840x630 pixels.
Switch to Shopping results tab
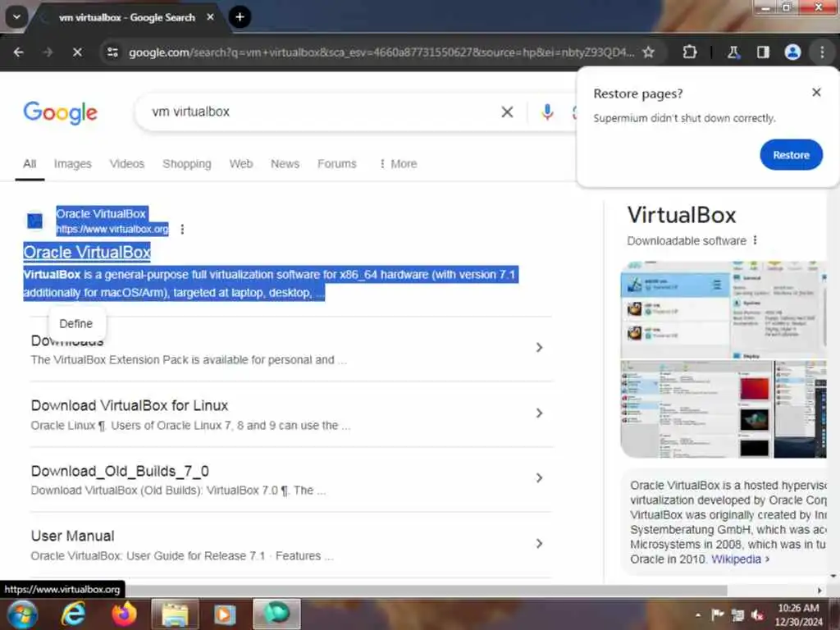coord(186,163)
